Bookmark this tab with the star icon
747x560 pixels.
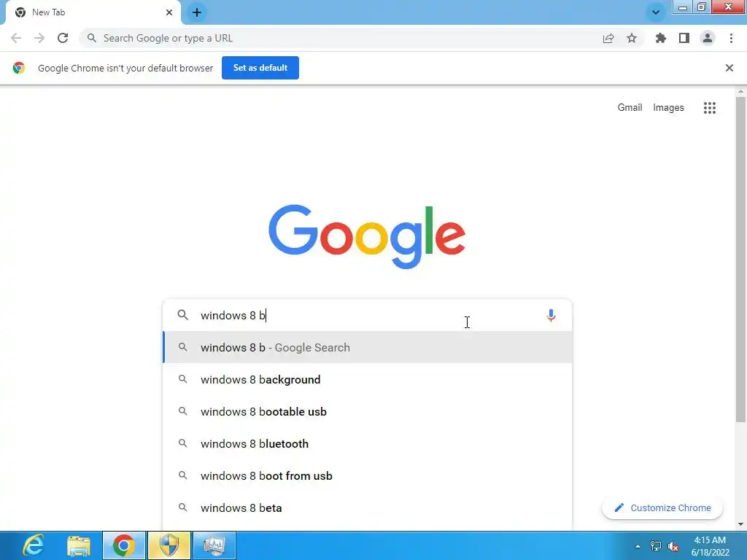(632, 38)
